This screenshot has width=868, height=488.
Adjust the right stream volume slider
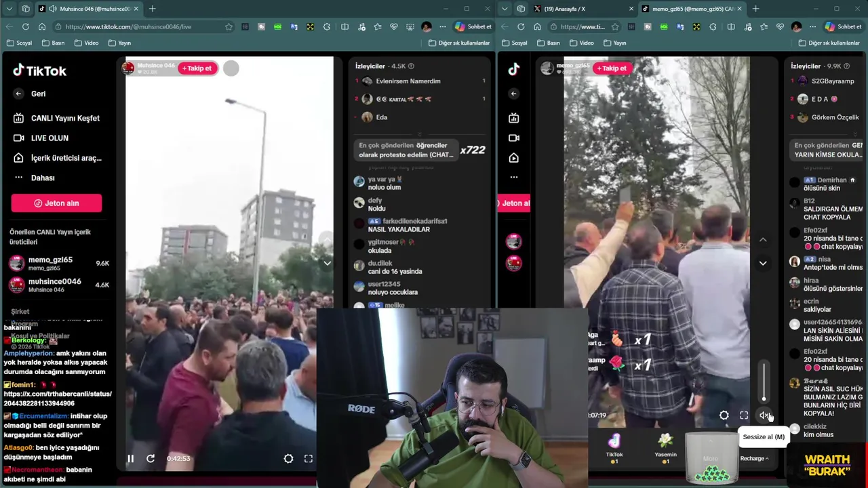tap(764, 382)
